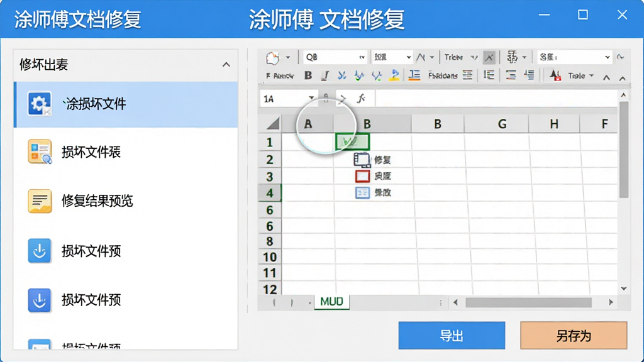Click the lines icon right of Fsiddans
The height and width of the screenshot is (362, 644).
pyautogui.click(x=467, y=75)
